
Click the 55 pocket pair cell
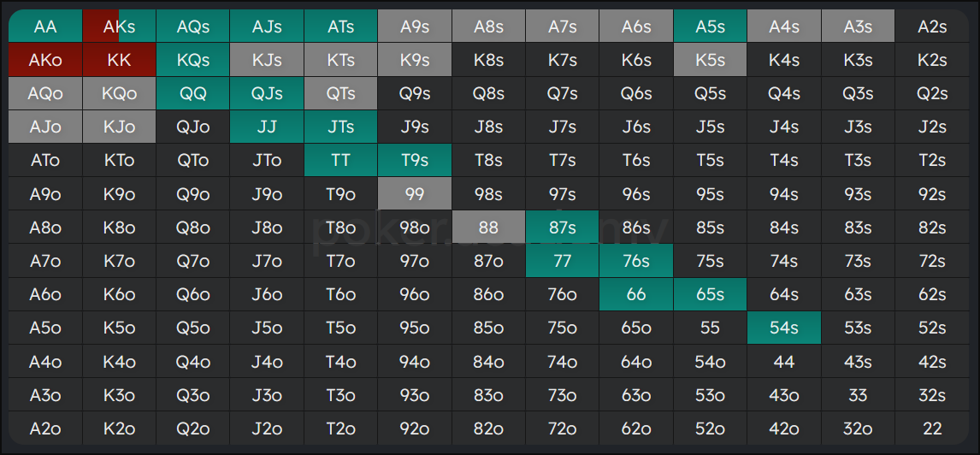[x=710, y=328]
